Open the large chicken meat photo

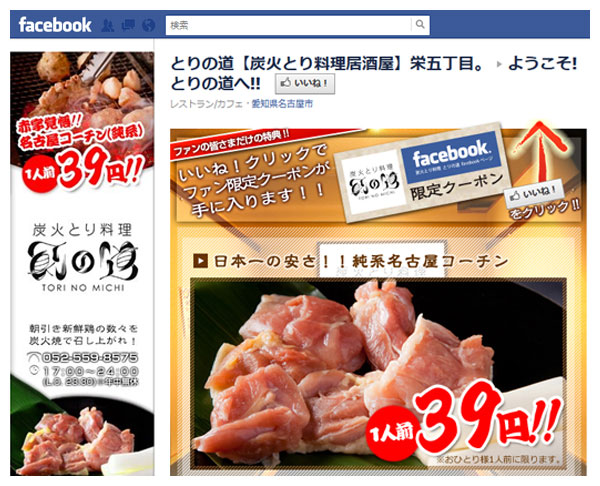(379, 373)
